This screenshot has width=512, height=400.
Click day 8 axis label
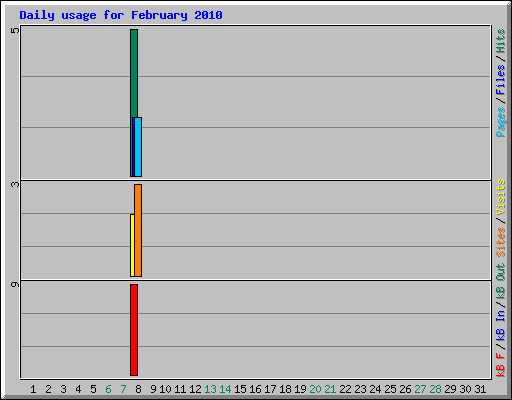(x=138, y=389)
